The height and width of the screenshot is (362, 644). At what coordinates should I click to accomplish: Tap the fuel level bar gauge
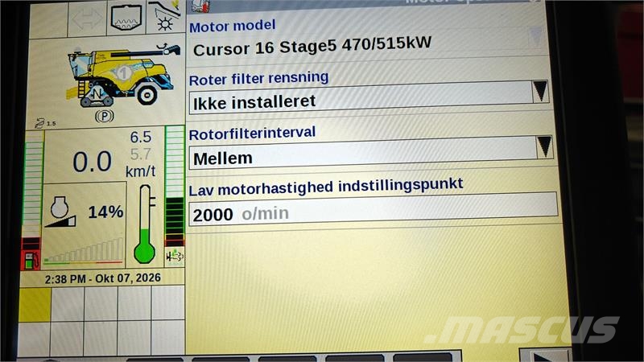click(x=32, y=190)
